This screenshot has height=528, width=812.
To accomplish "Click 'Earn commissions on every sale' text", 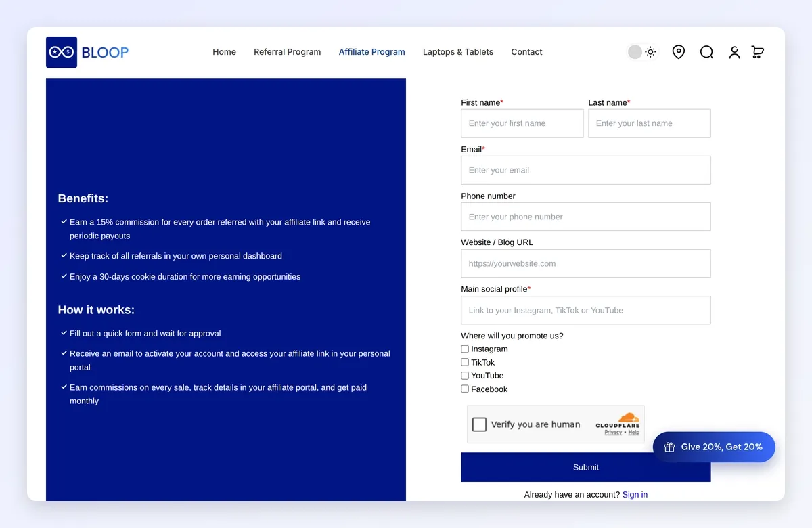I will tap(218, 394).
